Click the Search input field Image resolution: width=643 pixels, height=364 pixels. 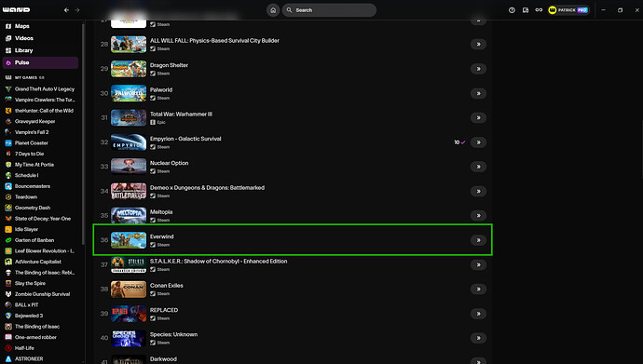click(329, 10)
